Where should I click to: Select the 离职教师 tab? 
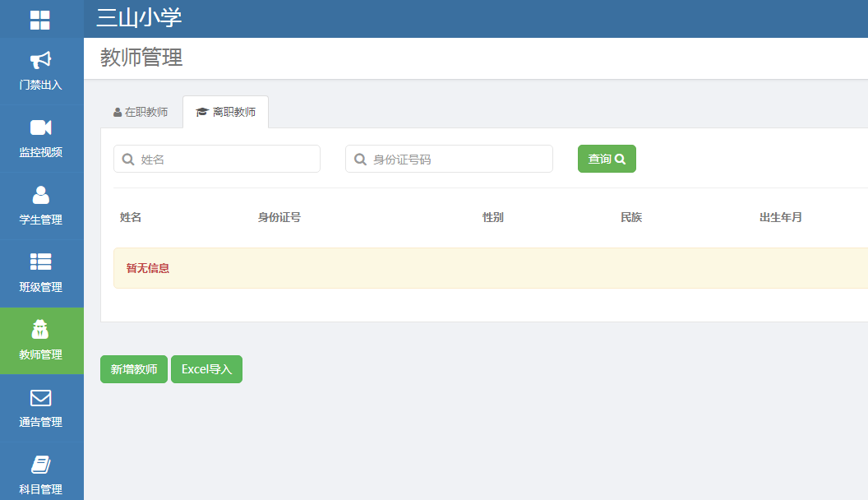226,112
